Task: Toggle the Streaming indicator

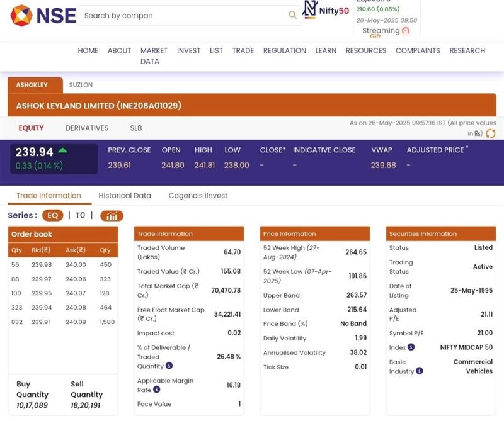Action: [405, 31]
